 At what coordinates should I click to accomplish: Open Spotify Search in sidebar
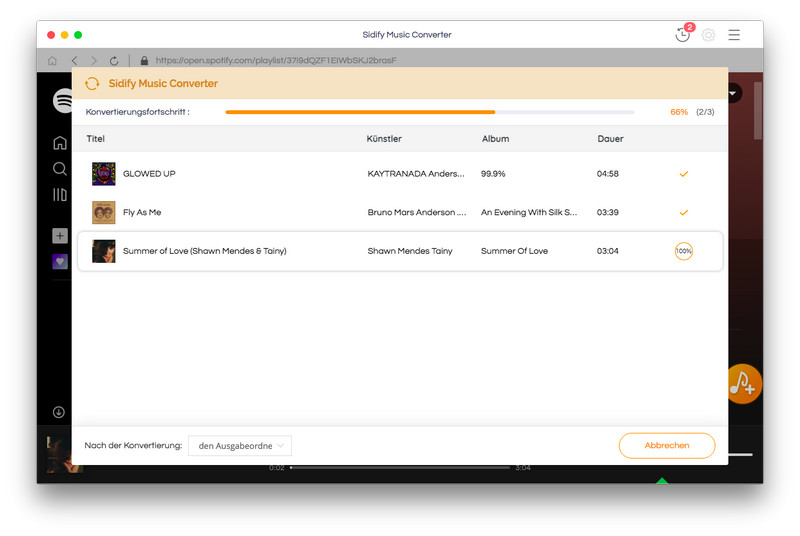(60, 169)
